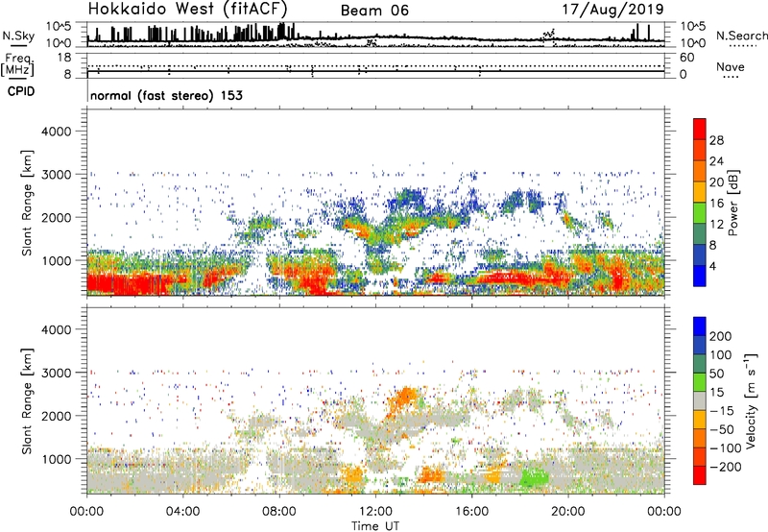
Task: Click the '200' label on the velocity colorbar
Action: [720, 336]
